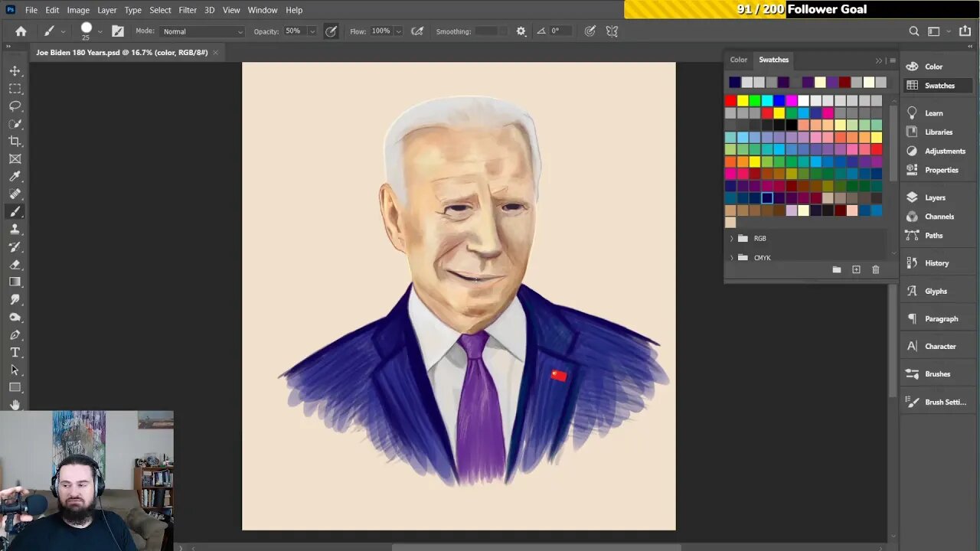The height and width of the screenshot is (551, 980).
Task: Open the search magnifier icon
Action: tap(914, 31)
